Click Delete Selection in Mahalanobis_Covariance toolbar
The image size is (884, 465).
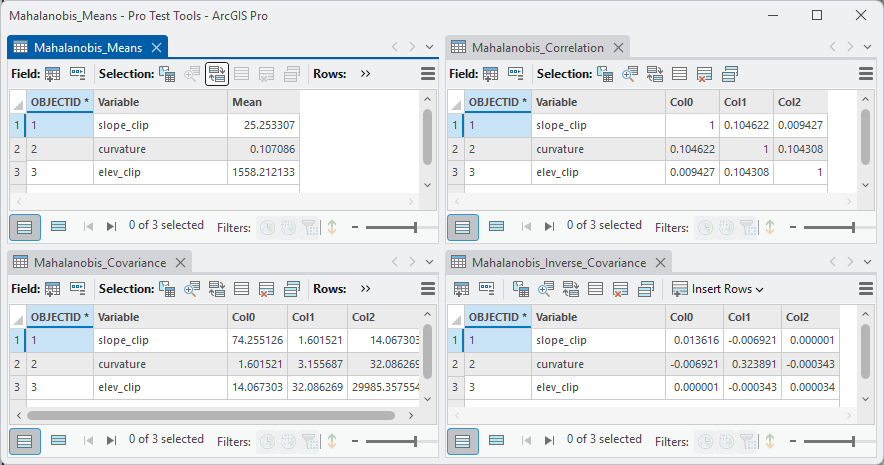[266, 289]
